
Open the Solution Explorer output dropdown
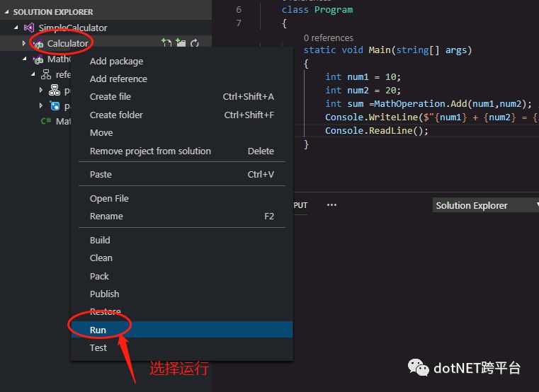[486, 205]
